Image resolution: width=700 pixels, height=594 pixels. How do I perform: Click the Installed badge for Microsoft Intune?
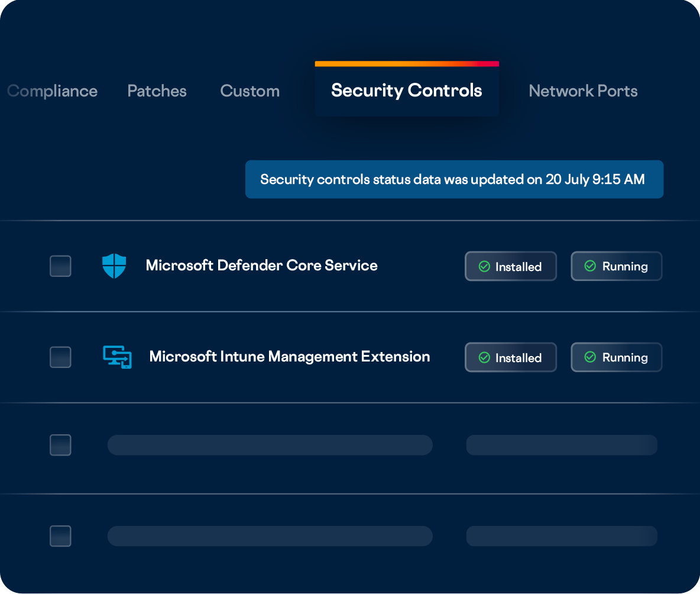point(510,357)
